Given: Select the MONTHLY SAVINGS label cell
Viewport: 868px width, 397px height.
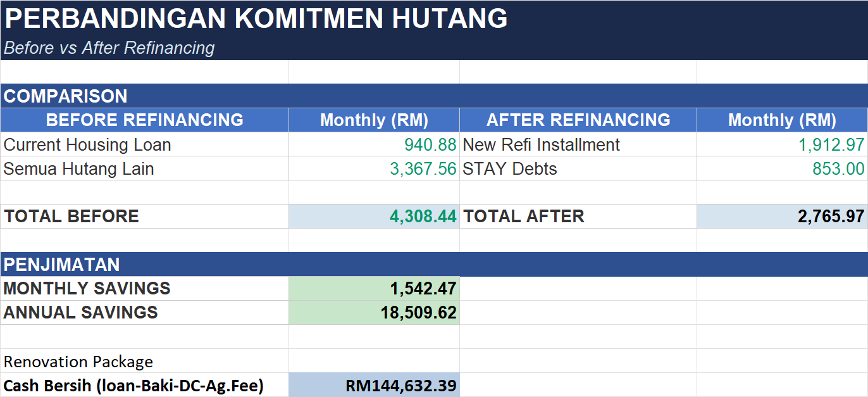Looking at the screenshot, I should pos(145,289).
